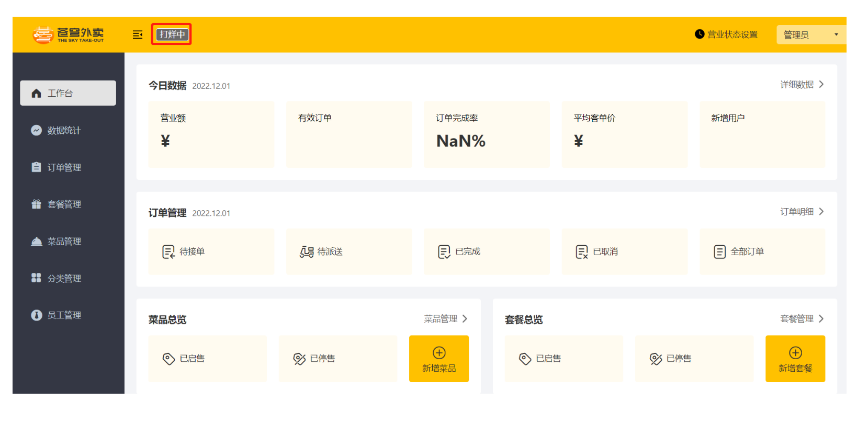This screenshot has width=868, height=424.
Task: Click tag icon of 已启售 in 套餐总览
Action: pyautogui.click(x=525, y=359)
